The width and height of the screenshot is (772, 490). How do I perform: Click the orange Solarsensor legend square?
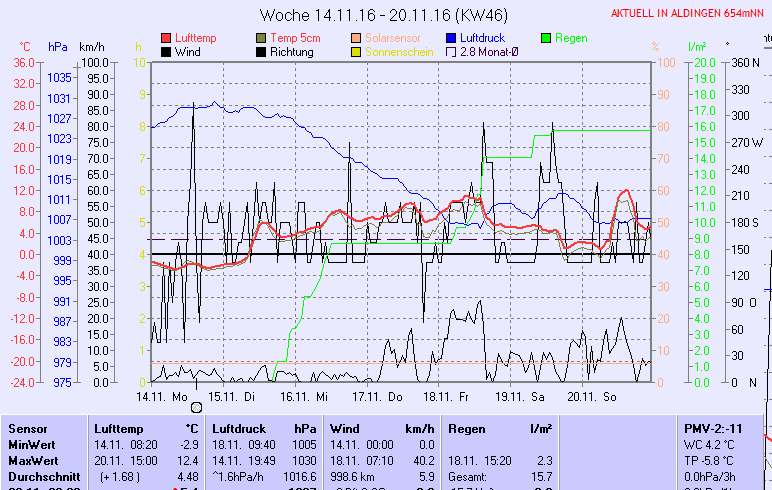[x=357, y=38]
